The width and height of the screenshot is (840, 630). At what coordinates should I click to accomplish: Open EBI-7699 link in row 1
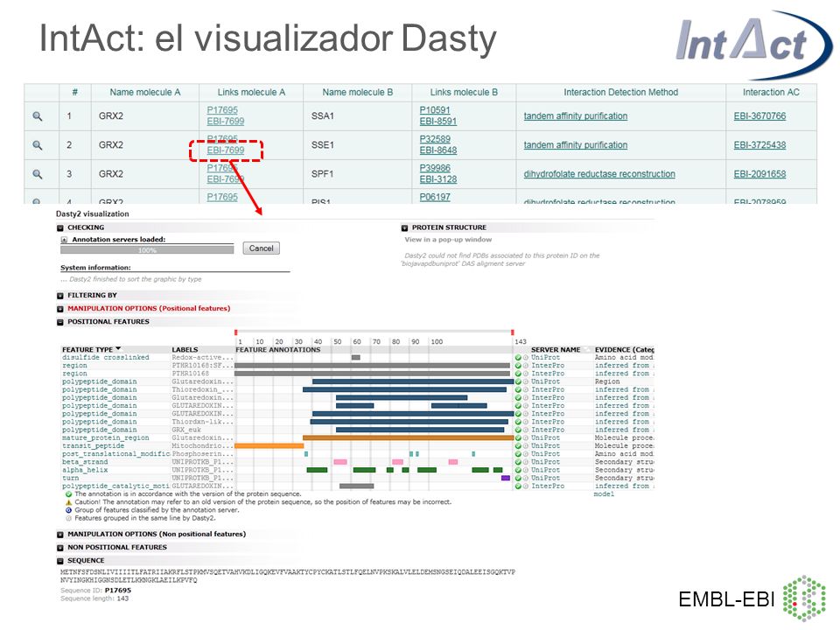[226, 121]
